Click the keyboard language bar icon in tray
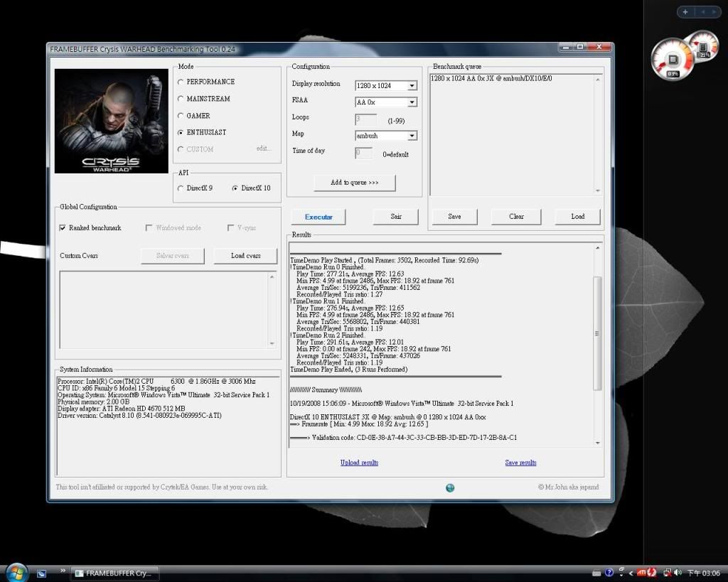The height and width of the screenshot is (582, 728). (596, 573)
